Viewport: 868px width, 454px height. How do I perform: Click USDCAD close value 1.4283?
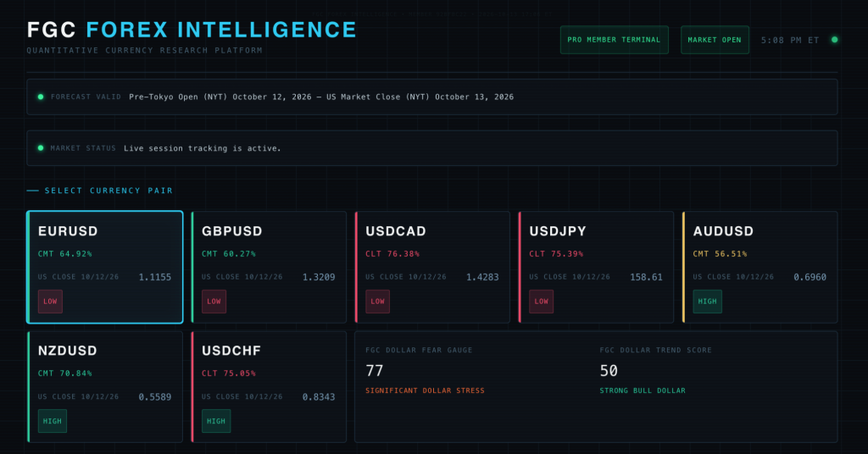click(482, 277)
